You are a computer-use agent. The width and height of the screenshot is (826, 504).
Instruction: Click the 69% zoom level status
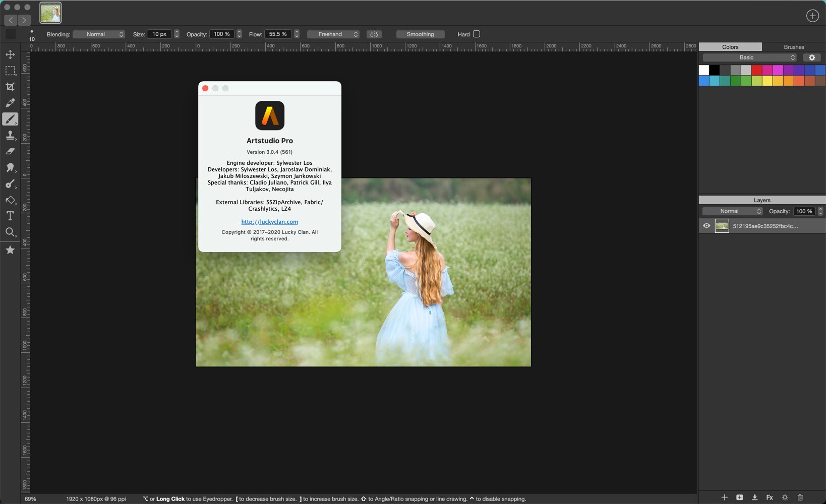click(30, 499)
